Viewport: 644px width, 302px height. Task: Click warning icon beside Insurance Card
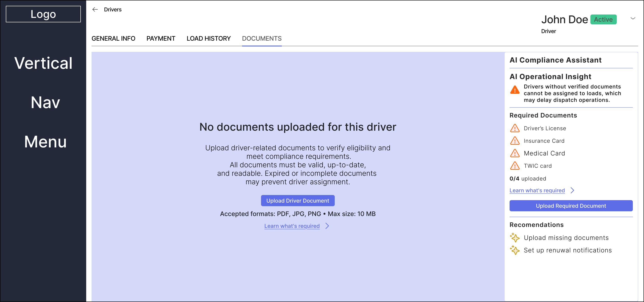pyautogui.click(x=515, y=141)
